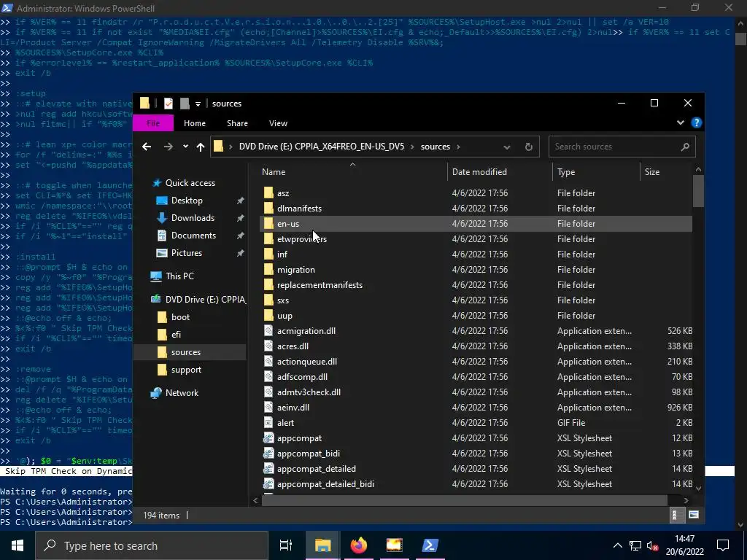Click the Back arrow in File Explorer

point(147,147)
